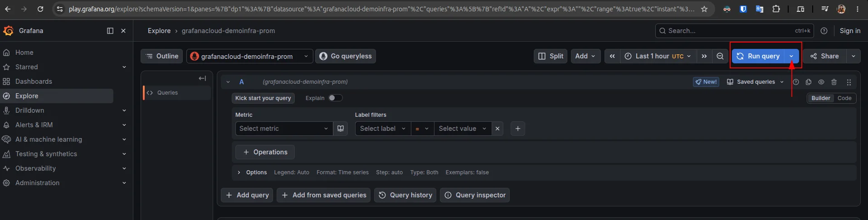Select Queries in the outline panel
868x220 pixels.
click(177, 93)
